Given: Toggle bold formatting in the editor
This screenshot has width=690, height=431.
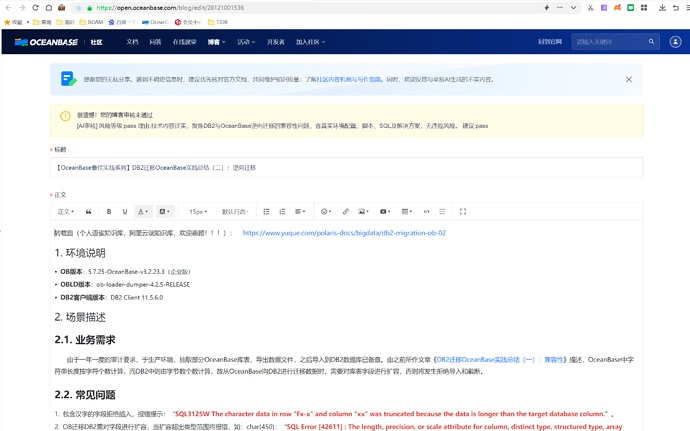Looking at the screenshot, I should (109, 212).
